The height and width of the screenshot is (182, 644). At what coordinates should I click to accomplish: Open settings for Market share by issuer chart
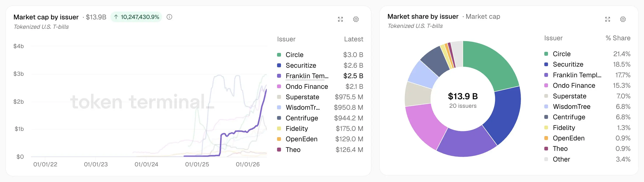tap(623, 19)
